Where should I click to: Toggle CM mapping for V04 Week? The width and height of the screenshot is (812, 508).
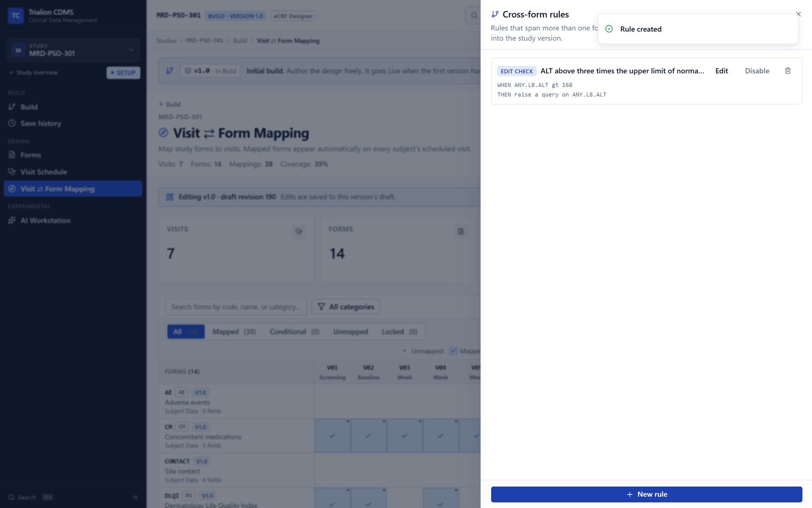click(441, 436)
